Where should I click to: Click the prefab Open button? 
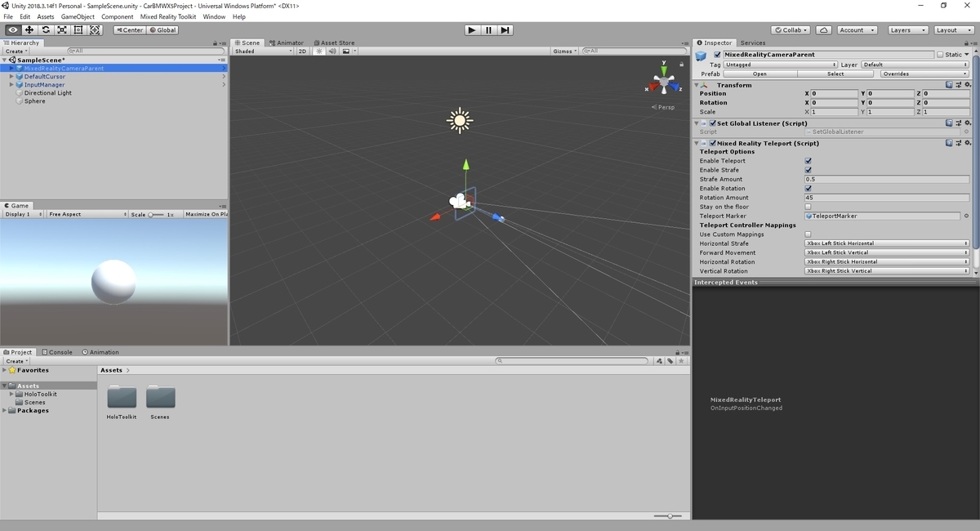pos(759,74)
